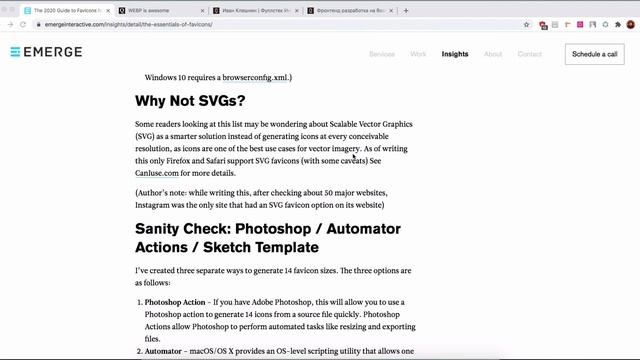
Task: Click the 'Schedule a call' button
Action: click(595, 54)
